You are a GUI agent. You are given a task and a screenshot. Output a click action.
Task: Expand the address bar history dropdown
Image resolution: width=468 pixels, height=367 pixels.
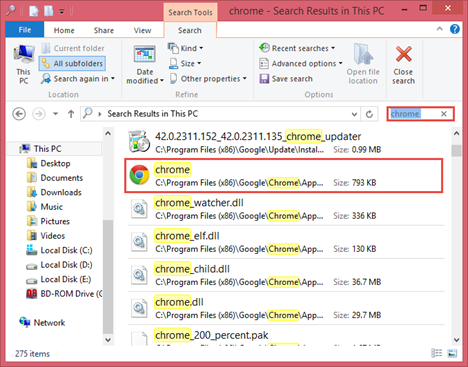pos(354,114)
